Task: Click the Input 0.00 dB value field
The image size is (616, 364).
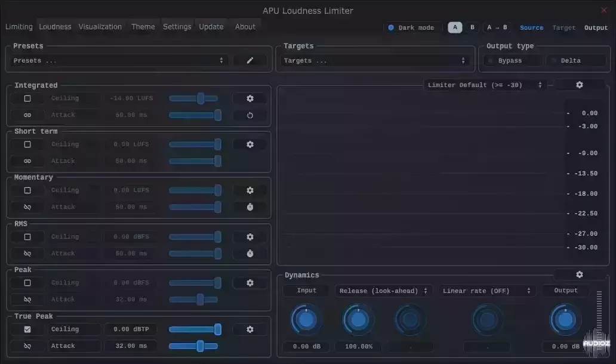Action: coord(306,346)
